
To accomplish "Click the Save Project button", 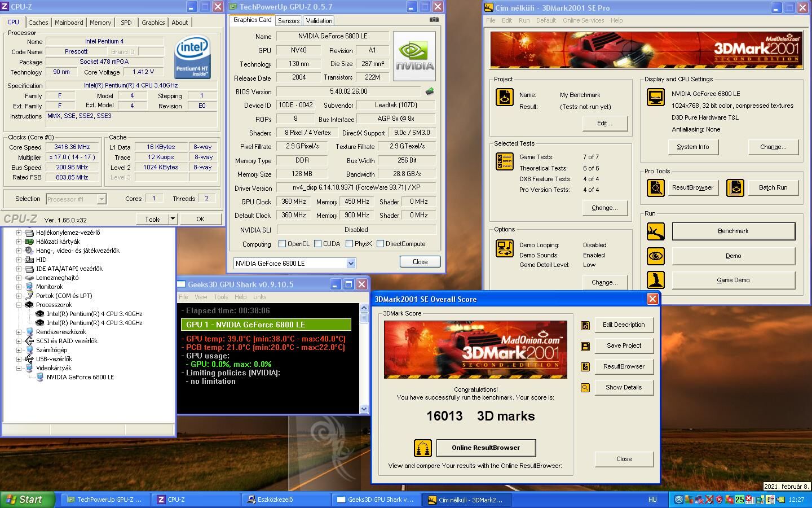I will click(624, 345).
